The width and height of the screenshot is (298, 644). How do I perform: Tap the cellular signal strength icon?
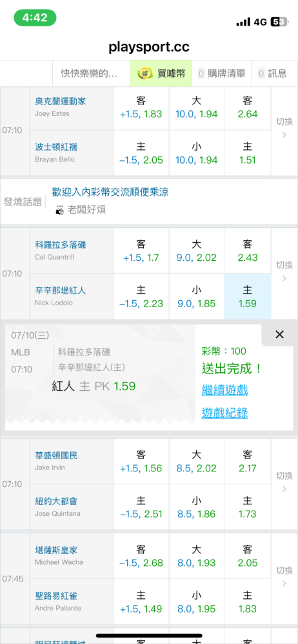click(244, 22)
